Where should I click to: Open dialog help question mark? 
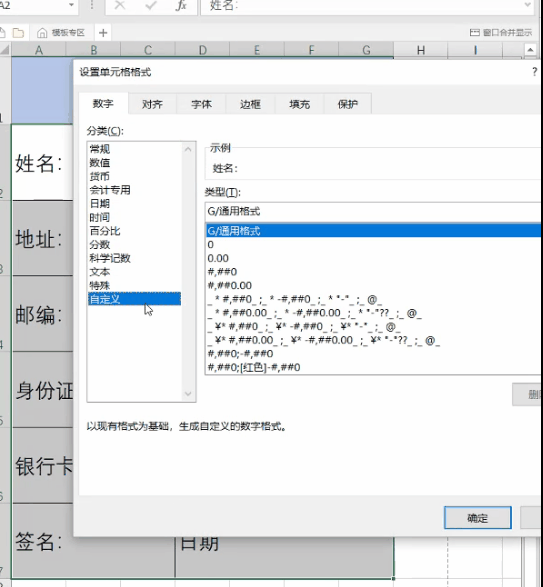pos(534,72)
